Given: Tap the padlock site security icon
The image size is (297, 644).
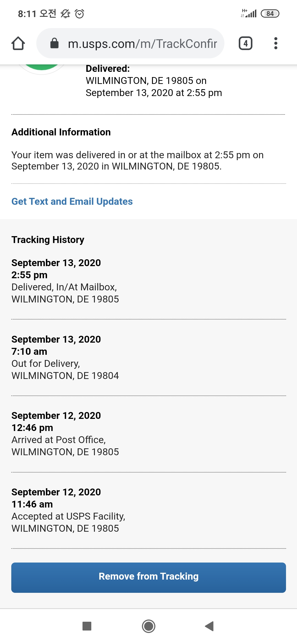Looking at the screenshot, I should pyautogui.click(x=54, y=43).
